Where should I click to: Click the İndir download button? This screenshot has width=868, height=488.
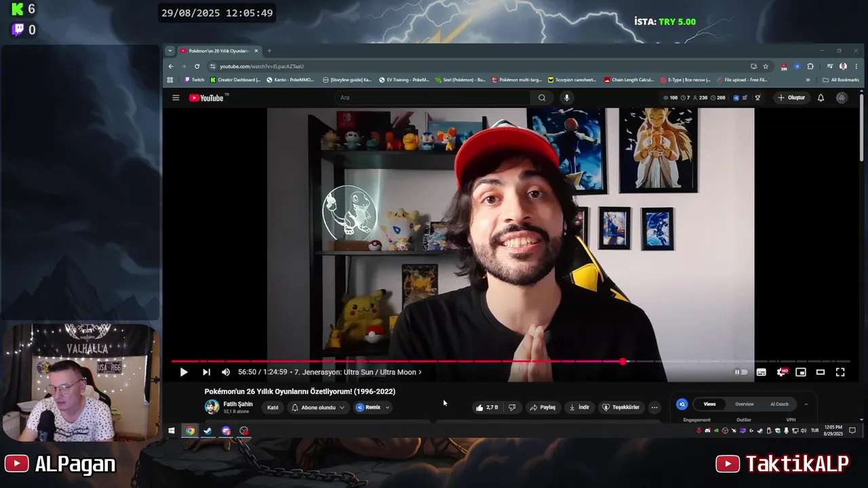pos(579,407)
